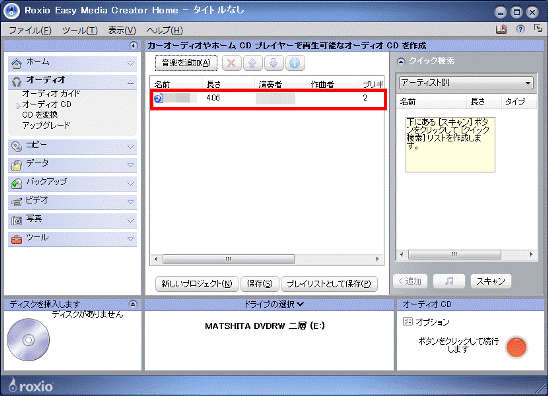548x396 pixels.
Task: Open the book guide icon at top right
Action: pos(501,29)
